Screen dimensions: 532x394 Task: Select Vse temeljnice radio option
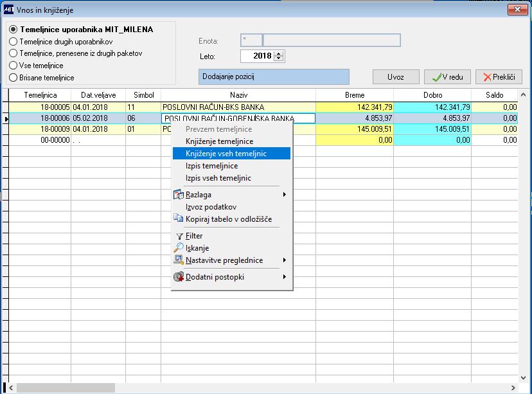(13, 65)
